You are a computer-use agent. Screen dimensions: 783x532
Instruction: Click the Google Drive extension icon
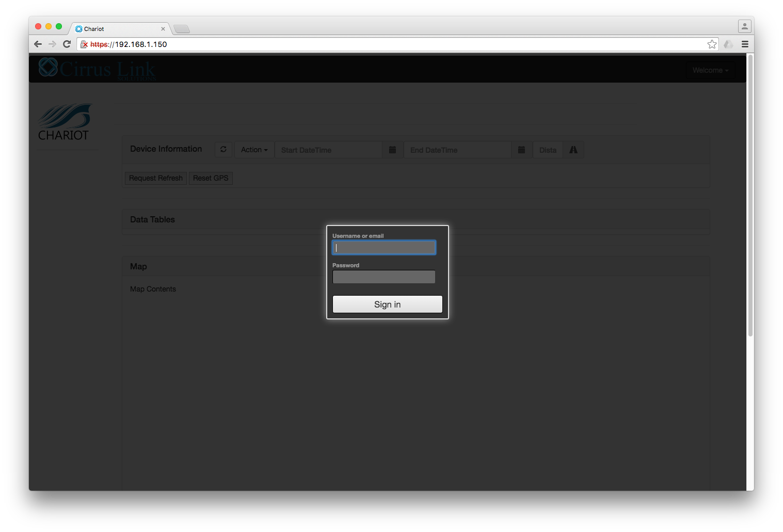[x=728, y=44]
